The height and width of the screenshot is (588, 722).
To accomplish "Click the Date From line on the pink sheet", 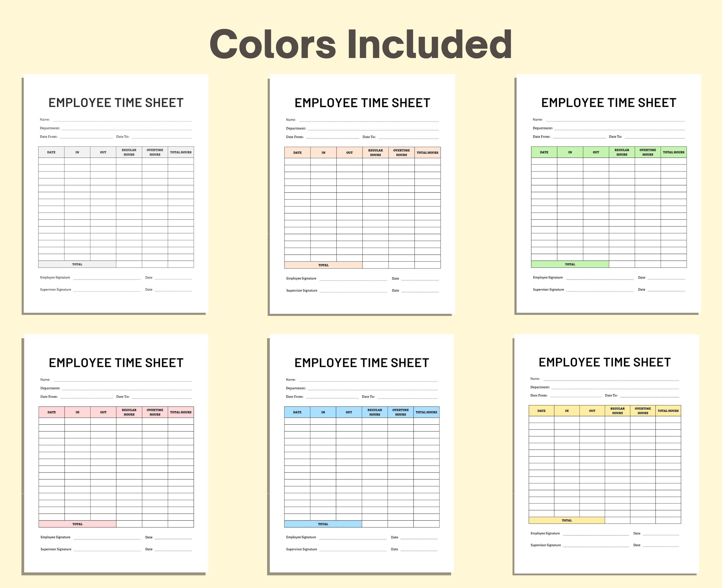I will (87, 397).
